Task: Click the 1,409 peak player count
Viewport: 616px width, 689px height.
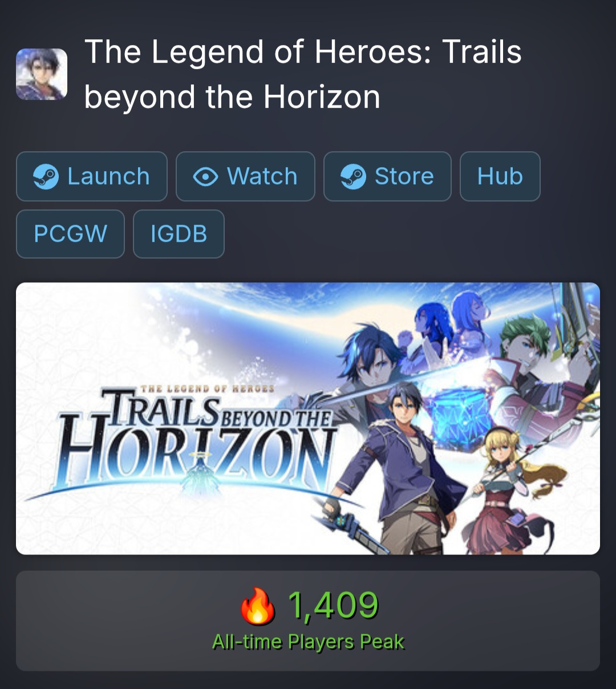Action: tap(333, 605)
